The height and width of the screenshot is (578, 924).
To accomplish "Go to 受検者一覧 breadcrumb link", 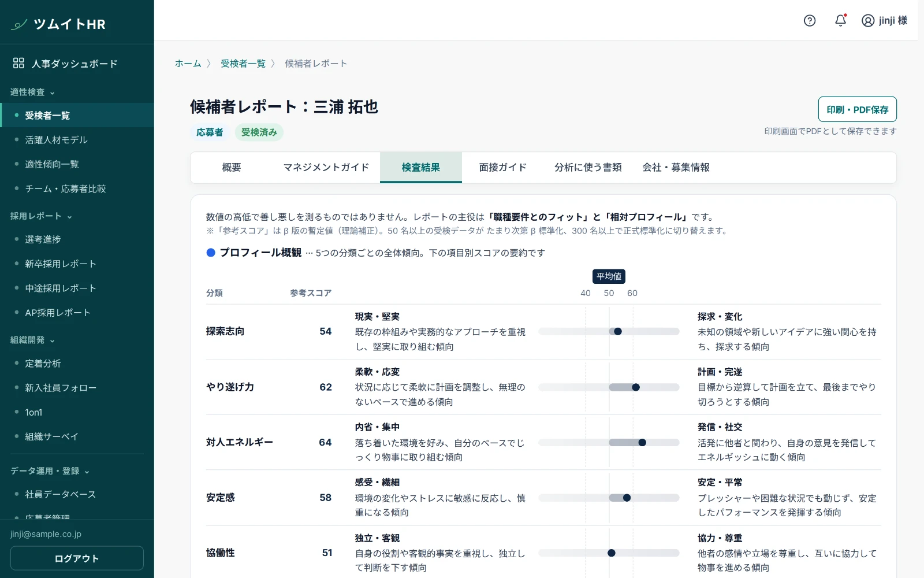I will (x=243, y=64).
